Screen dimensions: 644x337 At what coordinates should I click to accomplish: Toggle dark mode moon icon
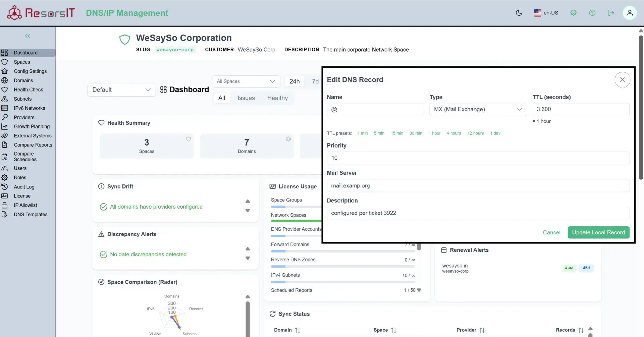pos(519,13)
